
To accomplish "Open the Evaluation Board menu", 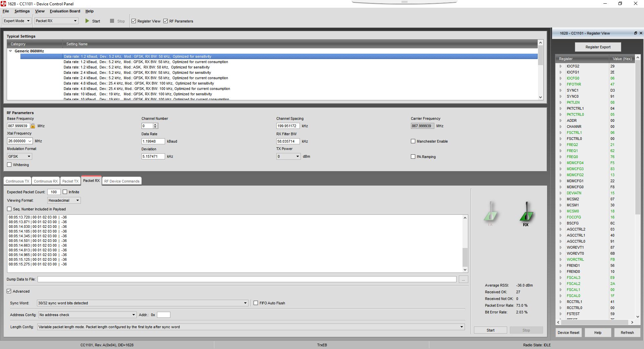I will point(65,11).
